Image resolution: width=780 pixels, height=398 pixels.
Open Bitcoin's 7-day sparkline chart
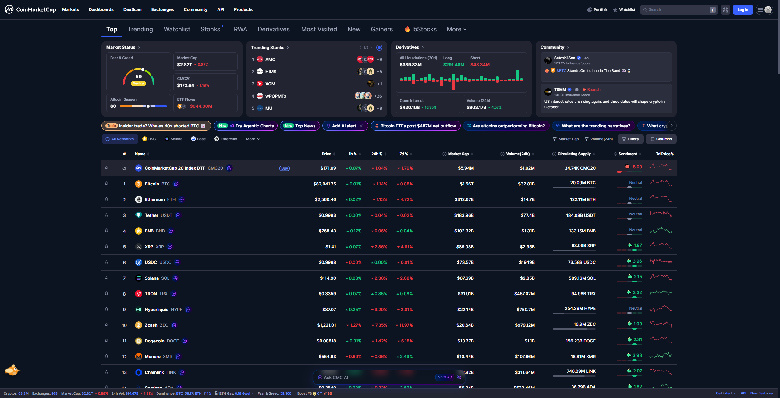(x=661, y=184)
